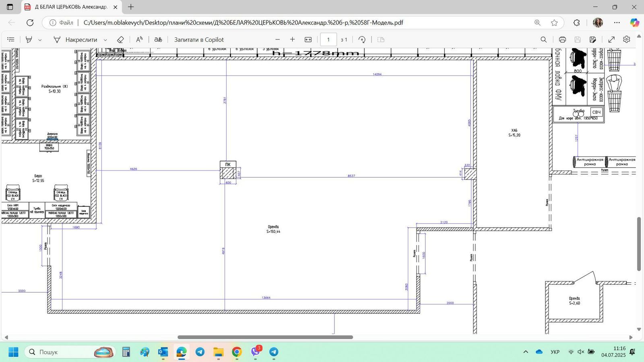Click the ХАБ S=15,20 room label
Screen dimensions: 644x362
point(514,133)
